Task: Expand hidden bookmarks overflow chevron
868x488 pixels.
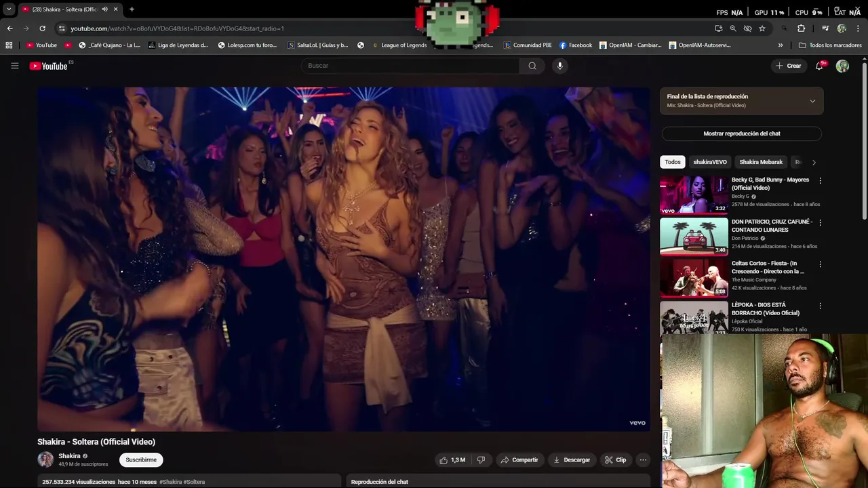Action: (x=781, y=45)
